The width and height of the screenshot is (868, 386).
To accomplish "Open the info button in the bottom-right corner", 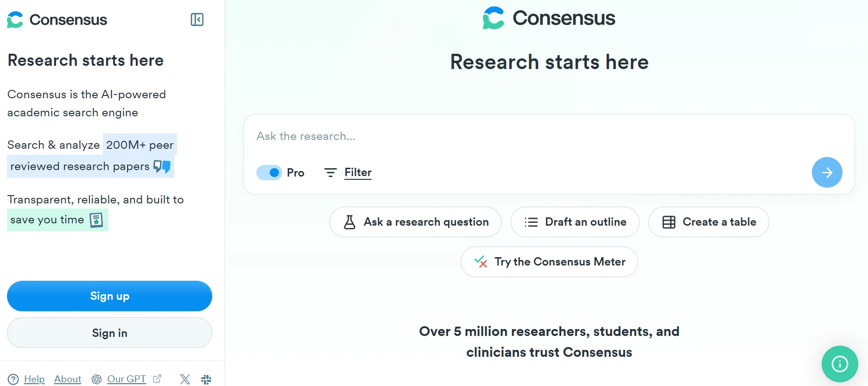I will tap(840, 364).
